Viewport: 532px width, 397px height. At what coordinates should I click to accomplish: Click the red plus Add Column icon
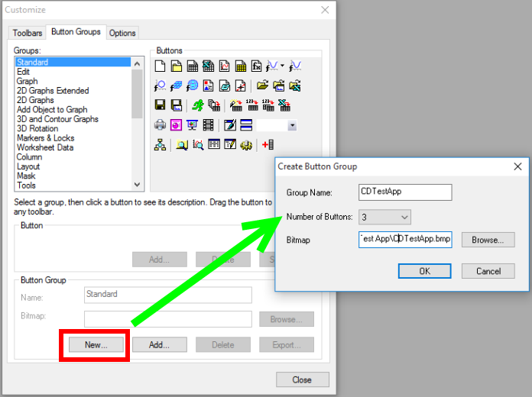(268, 144)
